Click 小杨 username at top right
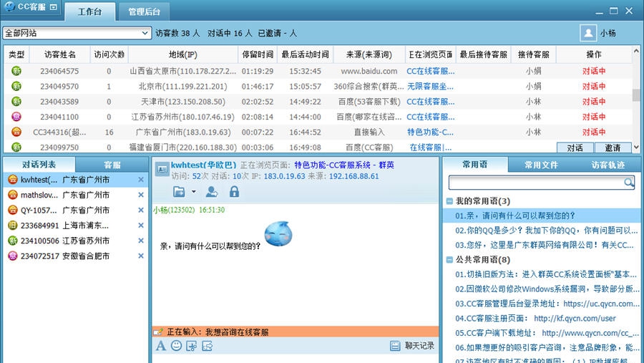This screenshot has height=363, width=644. click(x=608, y=33)
